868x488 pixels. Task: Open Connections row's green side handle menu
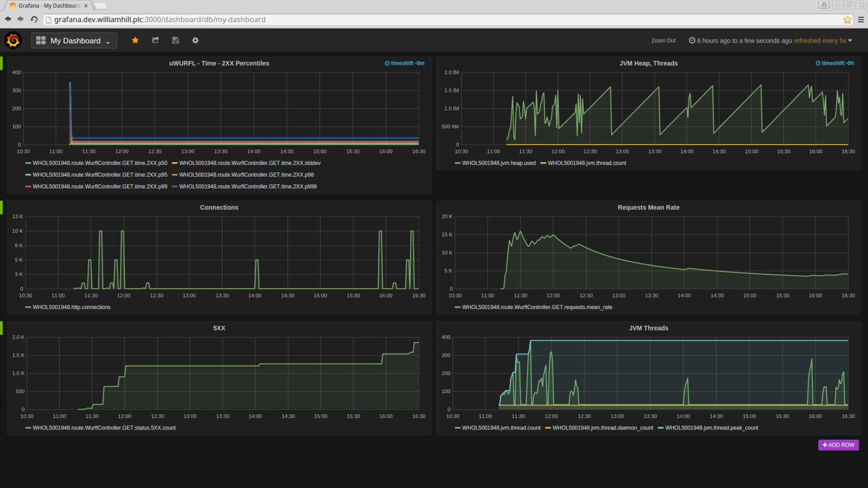click(x=1, y=208)
